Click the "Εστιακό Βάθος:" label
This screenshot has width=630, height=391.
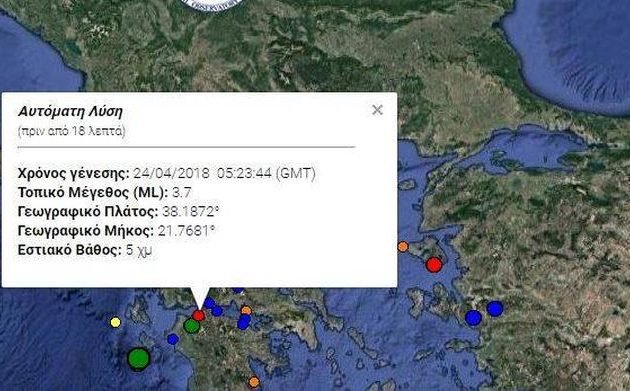click(70, 250)
